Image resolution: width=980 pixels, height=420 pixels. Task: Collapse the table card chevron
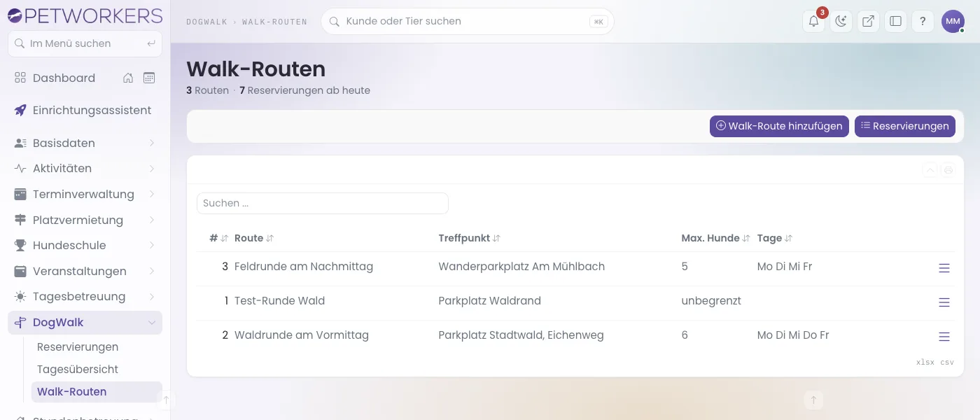pos(930,169)
